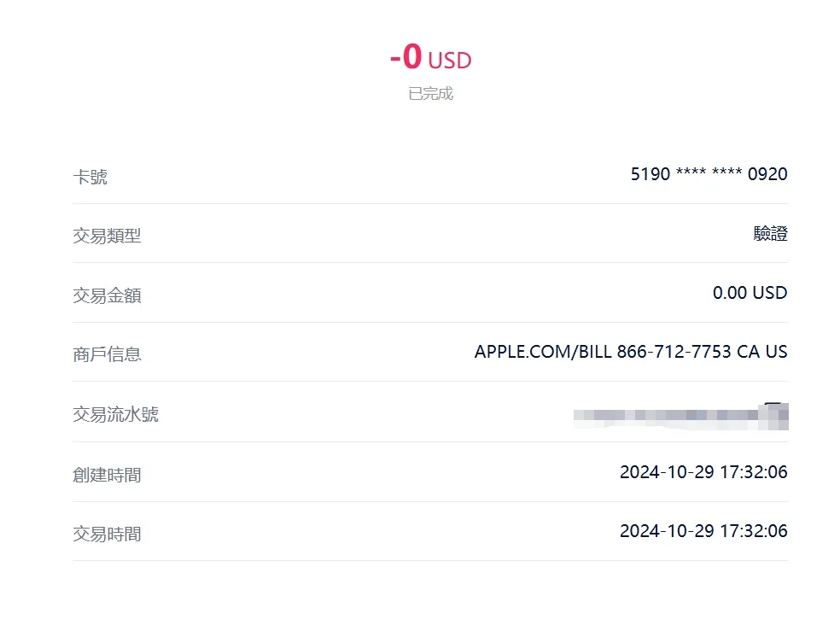Click the 交易類型 label

coord(107,236)
